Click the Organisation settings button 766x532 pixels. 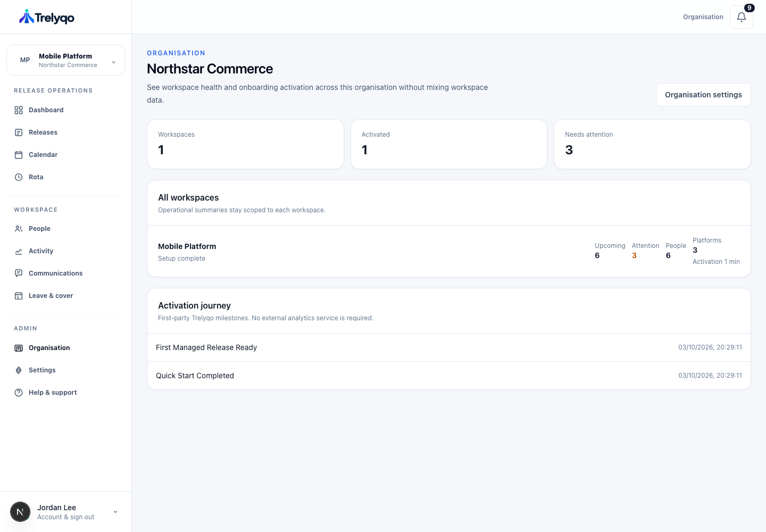coord(703,95)
